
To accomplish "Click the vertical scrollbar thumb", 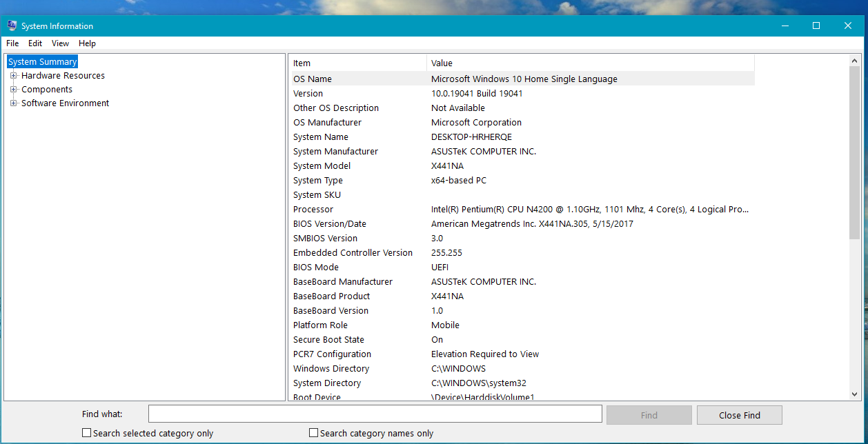I will point(856,153).
